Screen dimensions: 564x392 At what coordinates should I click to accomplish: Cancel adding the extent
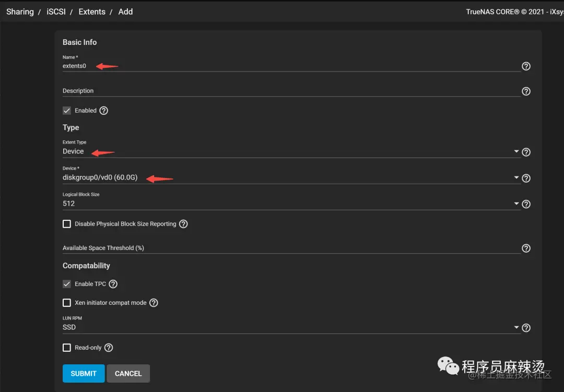pyautogui.click(x=128, y=373)
